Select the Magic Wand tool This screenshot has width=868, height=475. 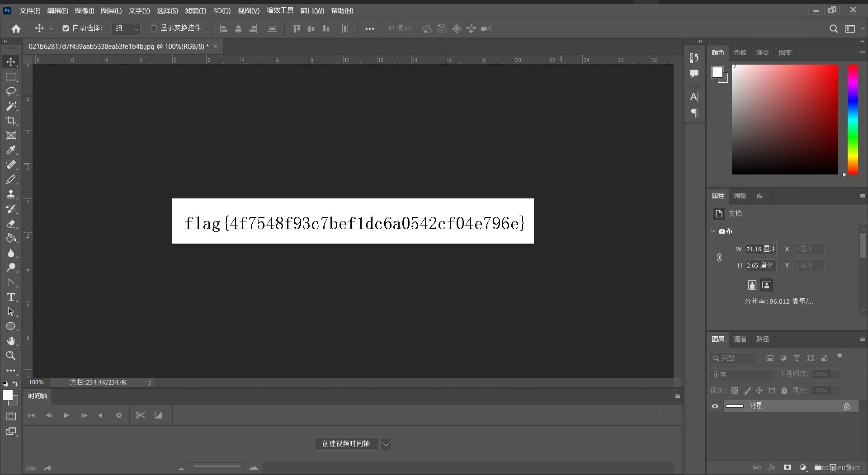(x=11, y=106)
